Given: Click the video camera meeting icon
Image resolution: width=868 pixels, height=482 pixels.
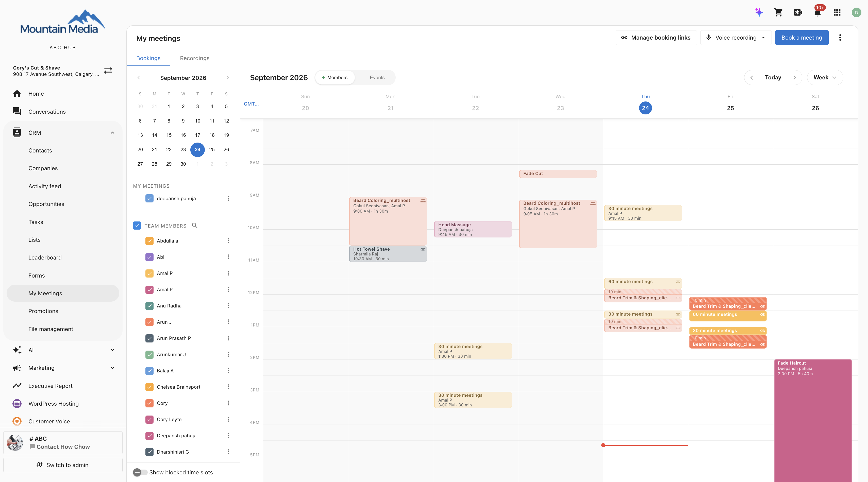Looking at the screenshot, I should (798, 12).
